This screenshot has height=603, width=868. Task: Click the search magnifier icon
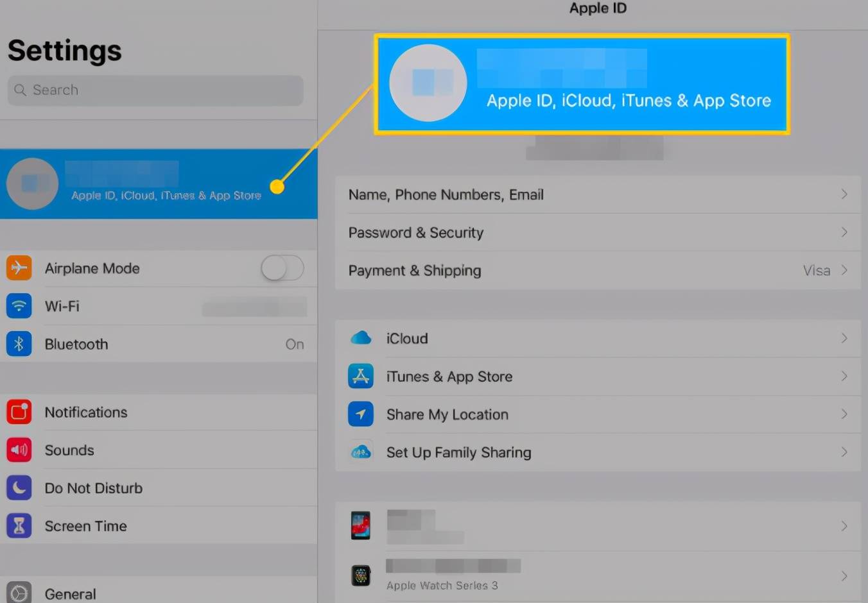coord(21,90)
